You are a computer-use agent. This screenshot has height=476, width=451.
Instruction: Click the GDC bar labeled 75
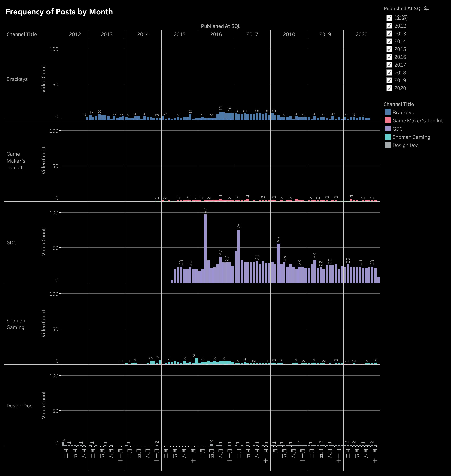238,256
